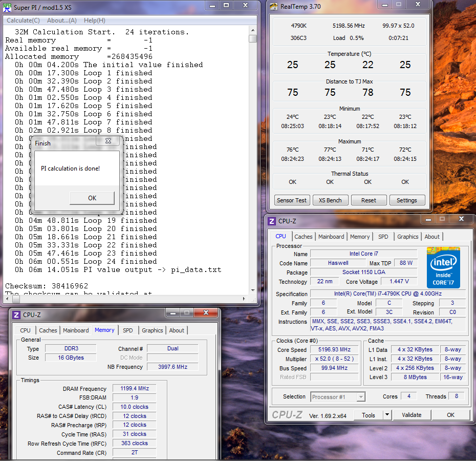Click OK in the right CPU-Z window

[x=450, y=415]
